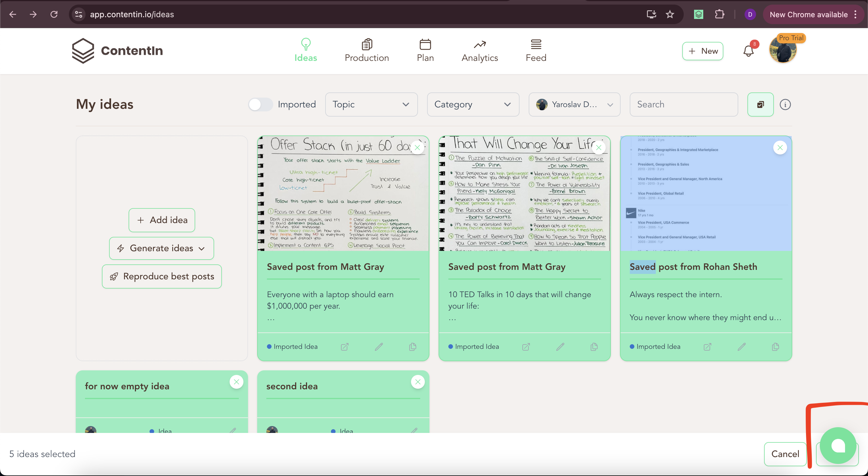868x476 pixels.
Task: Toggle the Imported switch
Action: pyautogui.click(x=260, y=105)
